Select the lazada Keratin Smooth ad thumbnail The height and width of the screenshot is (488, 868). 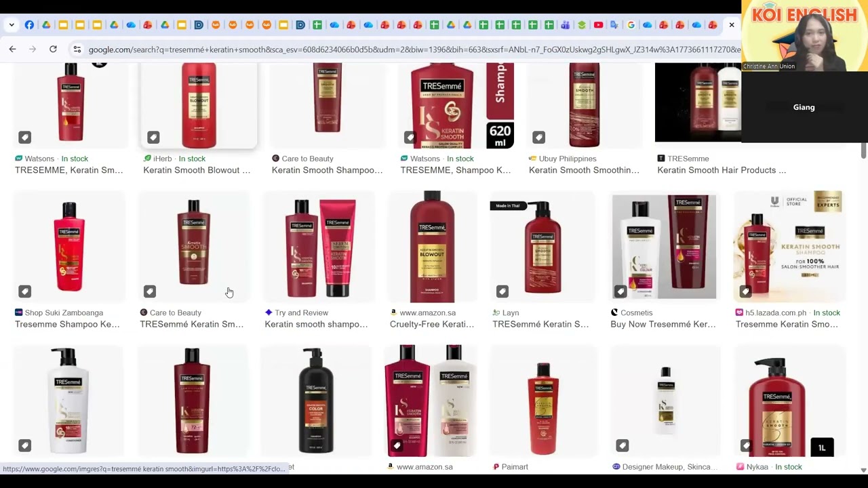pyautogui.click(x=790, y=247)
